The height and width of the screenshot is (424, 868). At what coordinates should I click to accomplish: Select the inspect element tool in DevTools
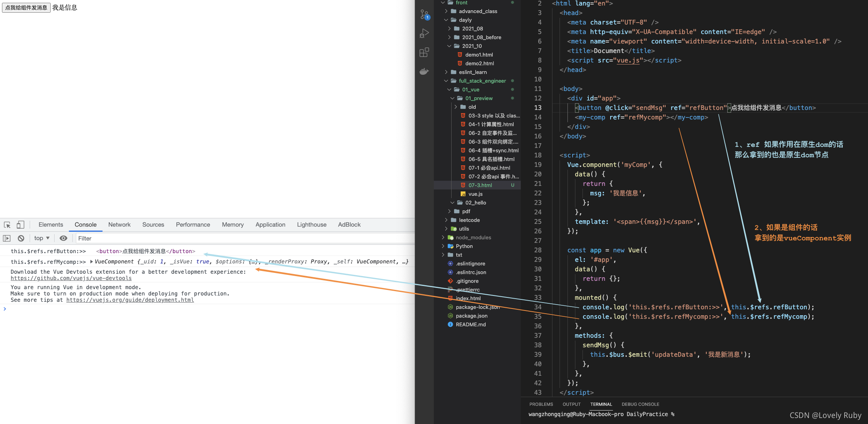click(7, 225)
